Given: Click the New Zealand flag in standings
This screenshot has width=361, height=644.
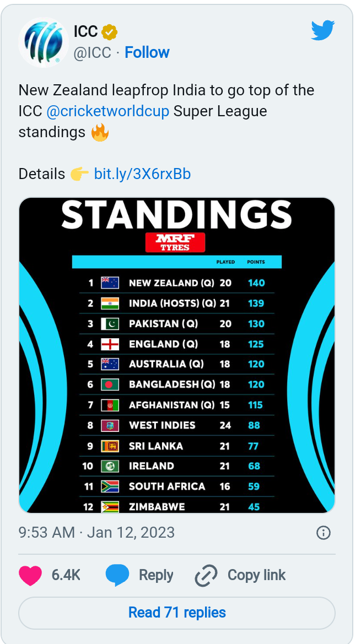Looking at the screenshot, I should pos(110,283).
